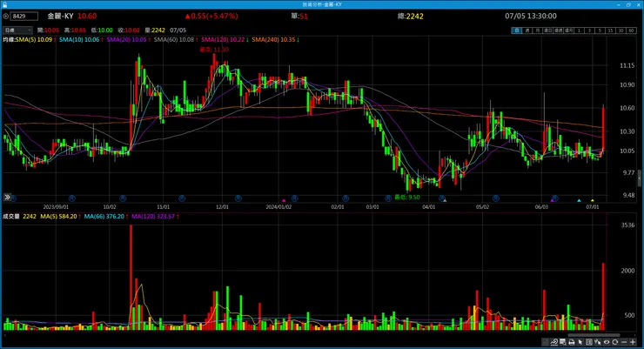The width and height of the screenshot is (644, 349).
Task: Switch to the monthly (月) timeframe tab
Action: point(537,30)
